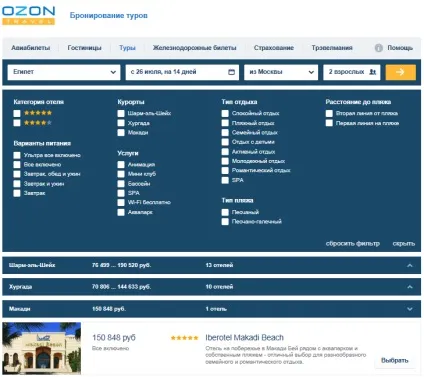Image resolution: width=424 pixels, height=377 pixels.
Task: Open the date field с 26 июля
Action: pos(182,72)
